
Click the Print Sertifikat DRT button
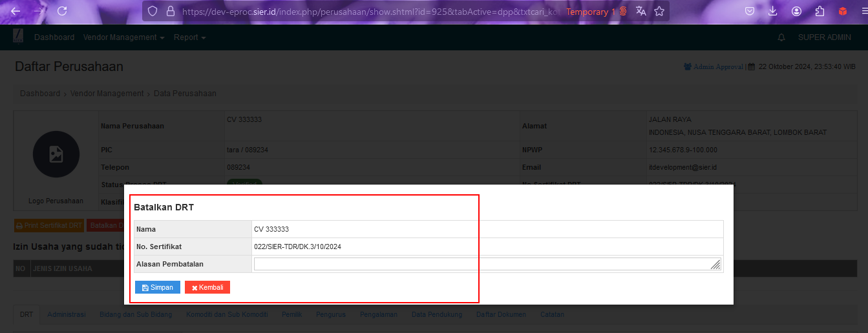pos(48,225)
